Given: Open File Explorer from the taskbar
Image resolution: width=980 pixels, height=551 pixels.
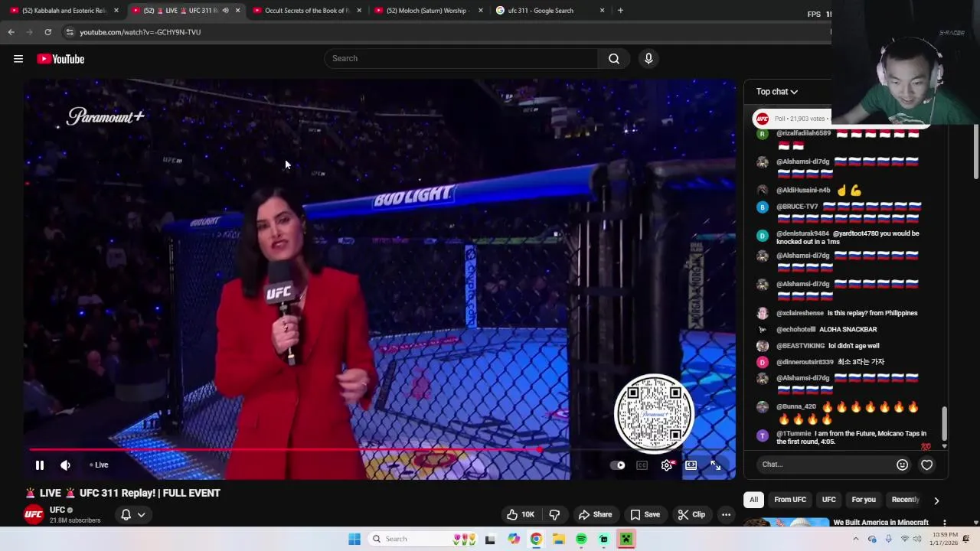Looking at the screenshot, I should [x=559, y=539].
